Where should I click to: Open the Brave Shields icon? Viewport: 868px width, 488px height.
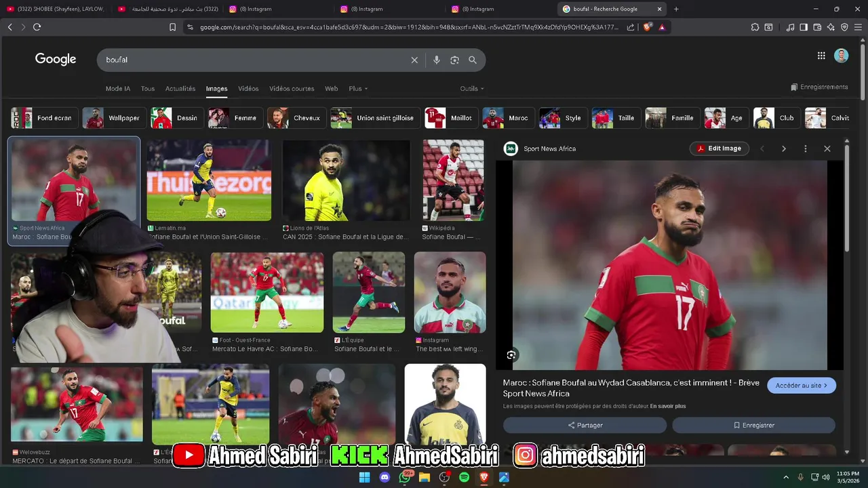(x=647, y=27)
